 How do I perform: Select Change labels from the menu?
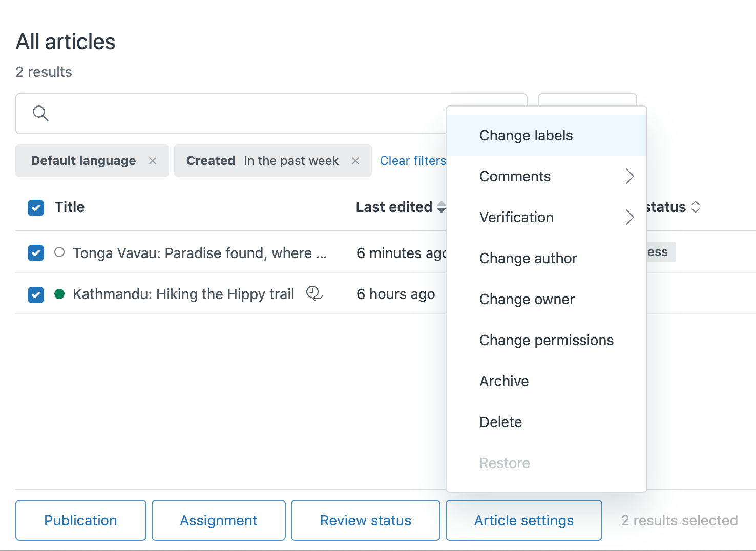pos(526,135)
